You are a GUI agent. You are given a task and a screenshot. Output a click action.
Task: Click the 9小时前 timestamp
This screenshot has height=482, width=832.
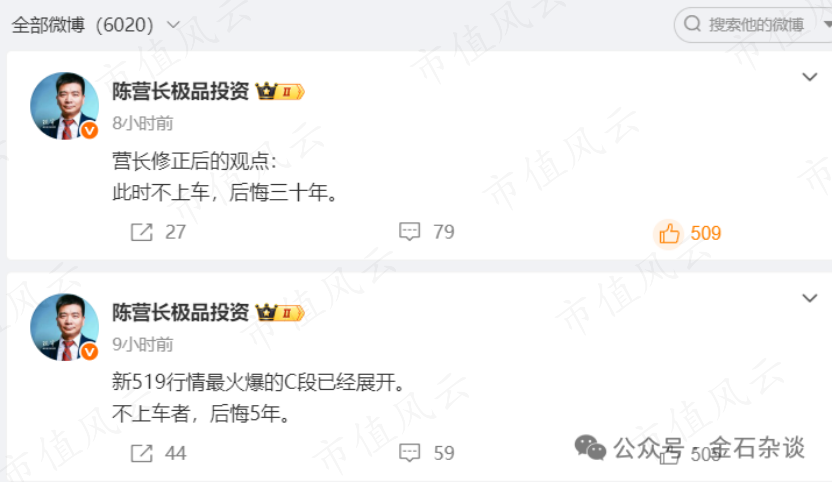click(143, 344)
